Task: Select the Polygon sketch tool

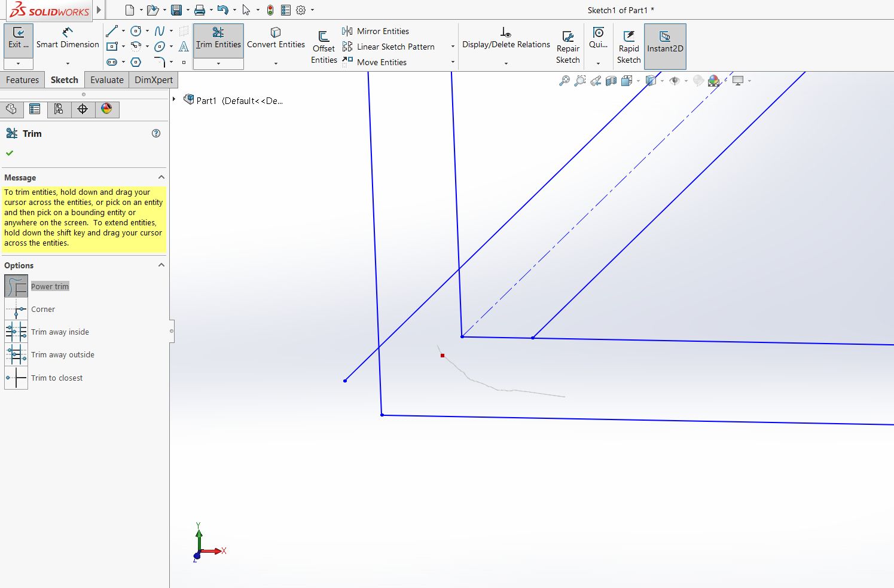Action: 136,62
